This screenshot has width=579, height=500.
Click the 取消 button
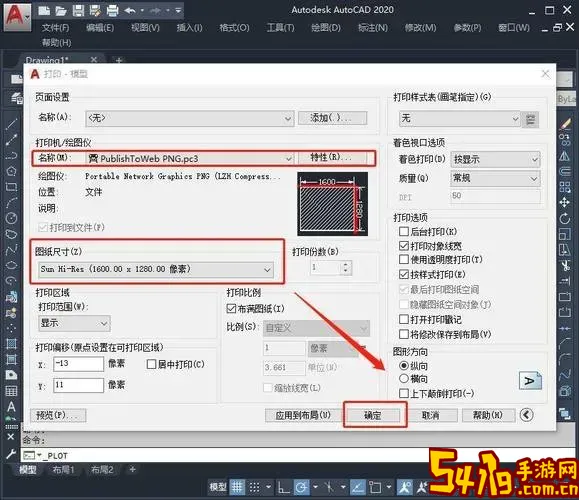coord(431,415)
